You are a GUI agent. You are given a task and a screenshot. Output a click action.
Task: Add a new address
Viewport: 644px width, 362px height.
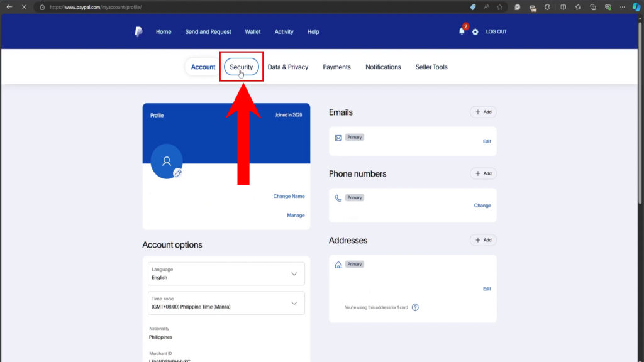[x=483, y=240]
